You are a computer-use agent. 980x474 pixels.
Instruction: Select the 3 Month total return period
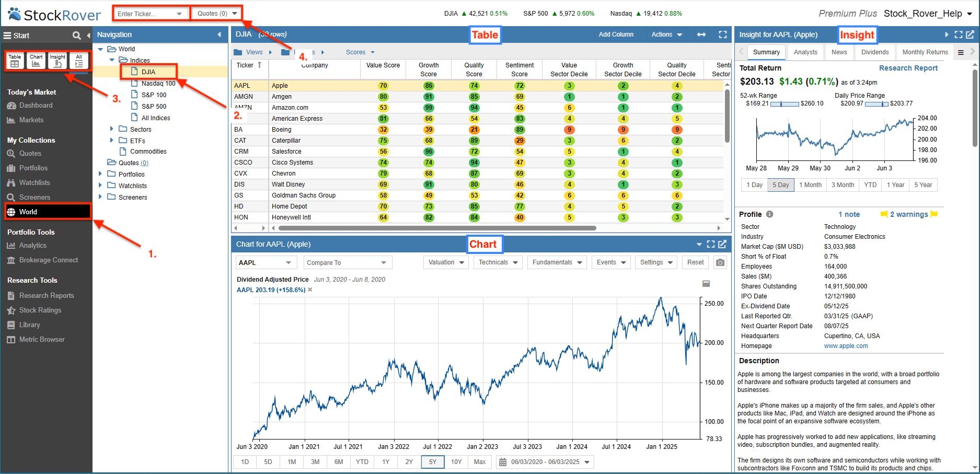pyautogui.click(x=843, y=185)
